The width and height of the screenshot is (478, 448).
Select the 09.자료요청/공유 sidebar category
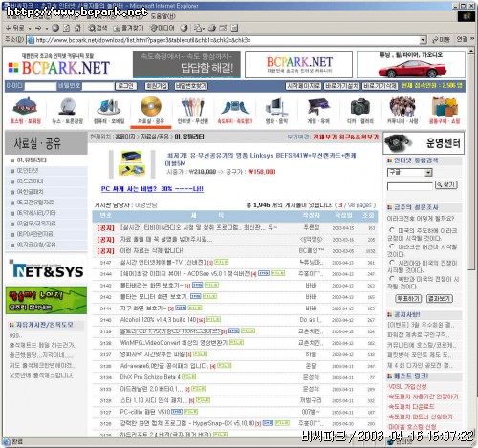point(36,245)
